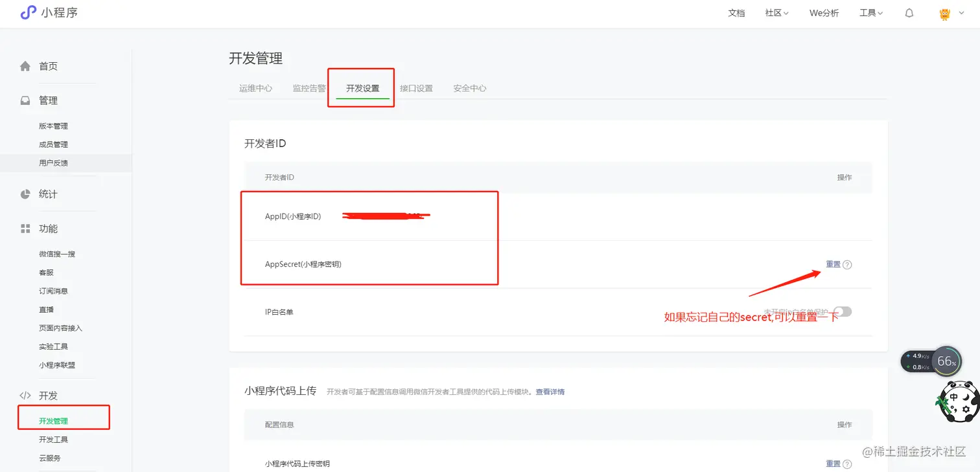980x472 pixels.
Task: Open 版本管理 in sidebar
Action: (53, 126)
